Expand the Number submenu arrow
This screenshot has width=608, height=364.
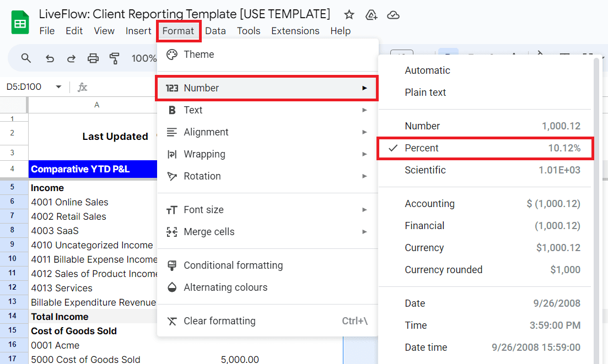coord(364,88)
